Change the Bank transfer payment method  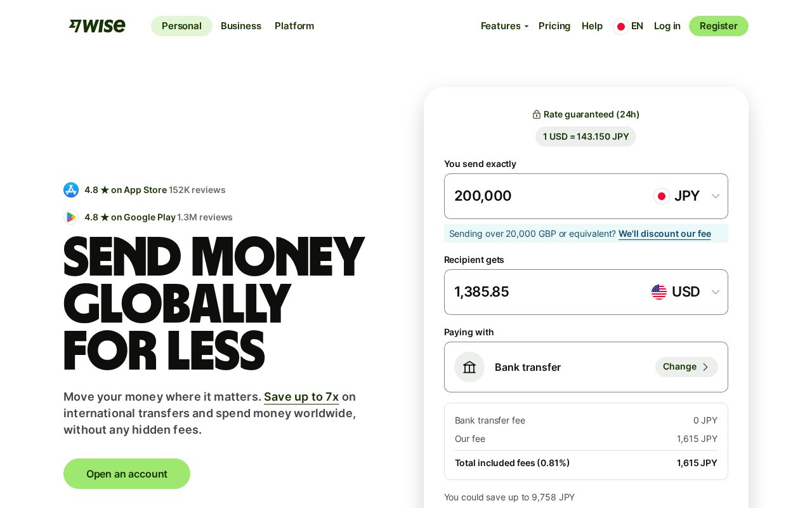click(x=686, y=367)
